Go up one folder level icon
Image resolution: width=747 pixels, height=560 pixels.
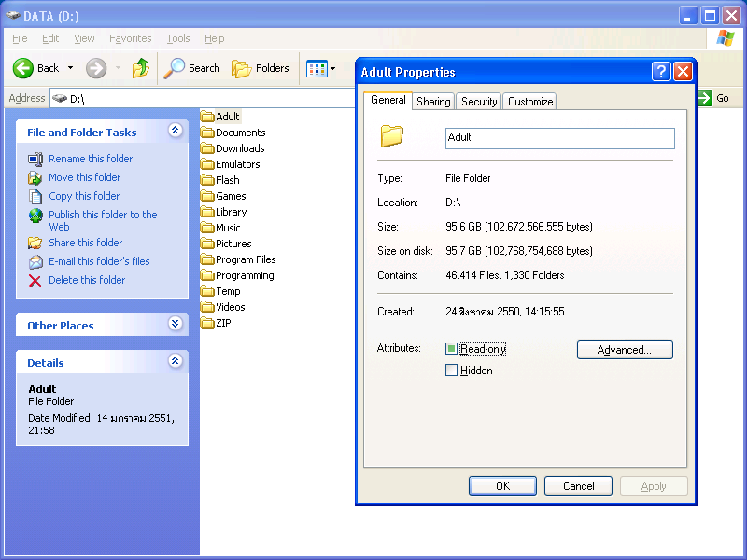[x=141, y=68]
